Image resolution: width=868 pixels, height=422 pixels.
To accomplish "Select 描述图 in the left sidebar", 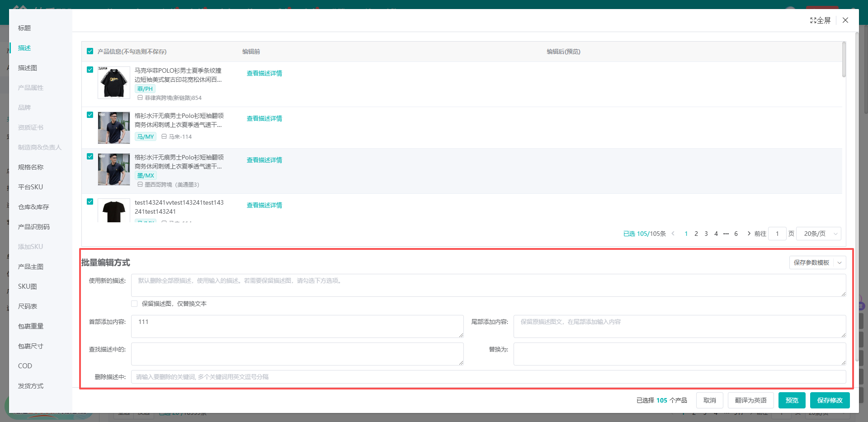I will coord(28,68).
